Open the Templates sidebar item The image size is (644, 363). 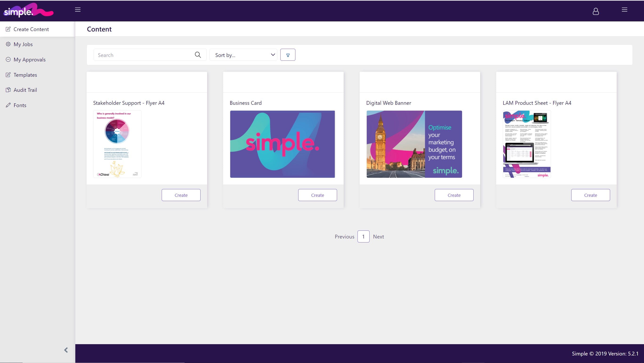tap(25, 75)
